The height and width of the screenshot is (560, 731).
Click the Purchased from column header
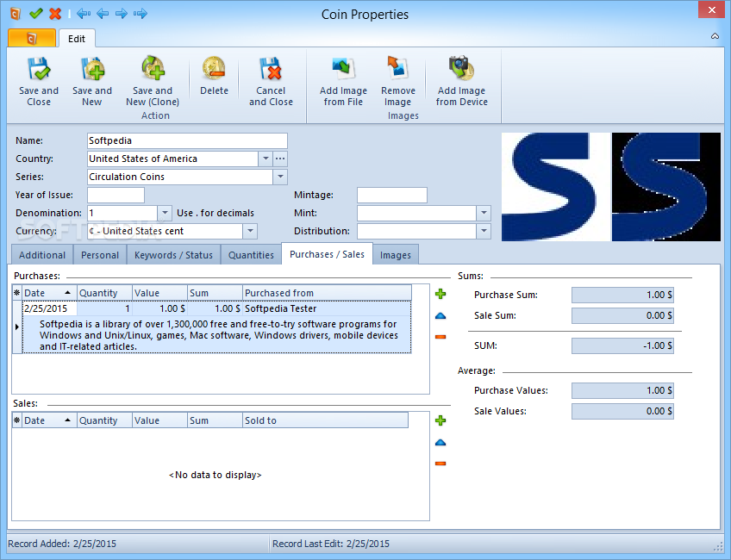(328, 293)
